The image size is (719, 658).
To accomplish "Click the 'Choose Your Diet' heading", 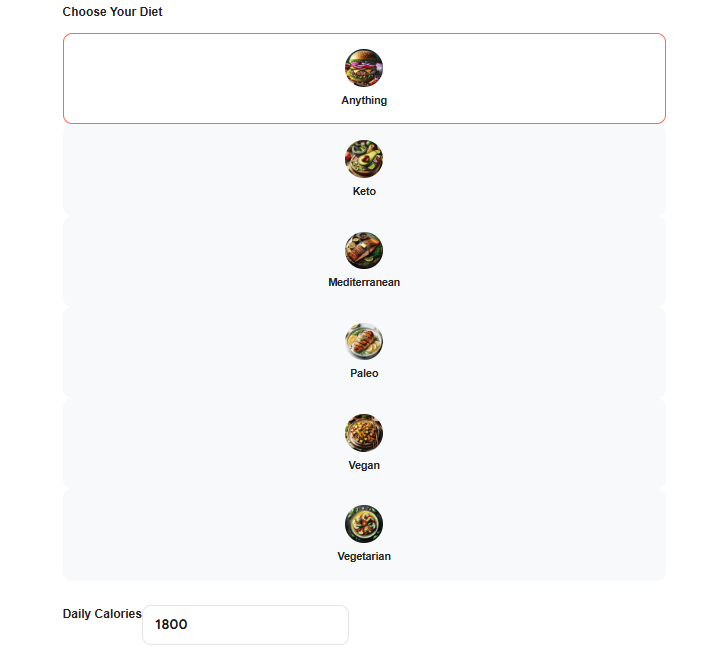I will [x=112, y=12].
